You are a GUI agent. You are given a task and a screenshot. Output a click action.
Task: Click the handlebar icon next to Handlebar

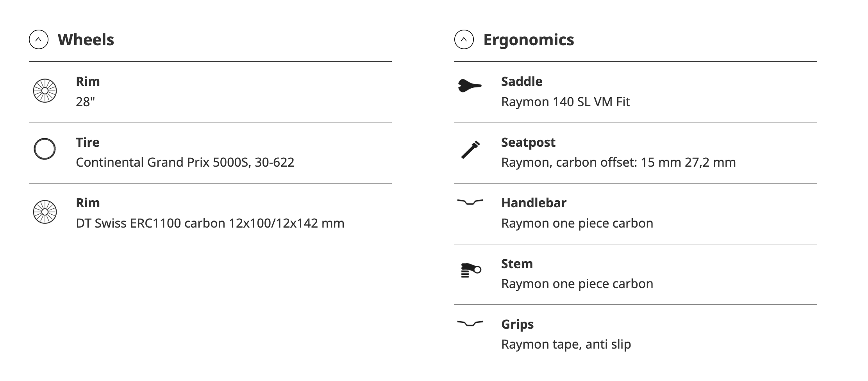tap(470, 202)
